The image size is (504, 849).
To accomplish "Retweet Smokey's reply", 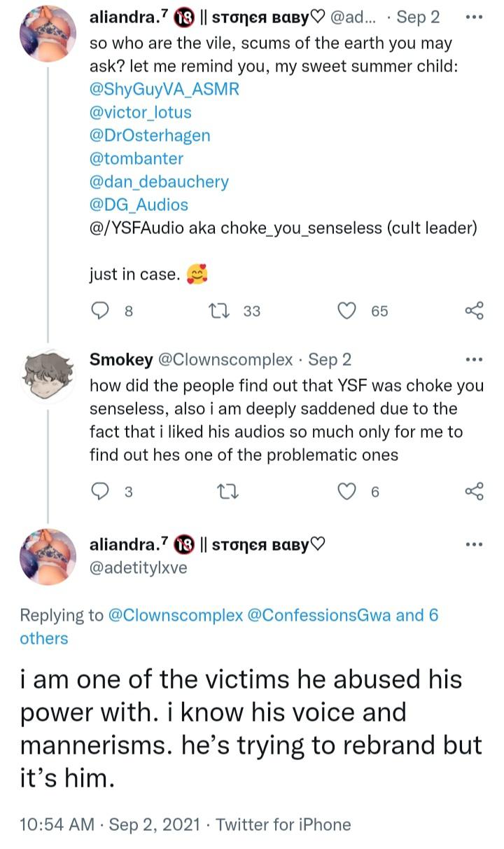I will [x=228, y=491].
